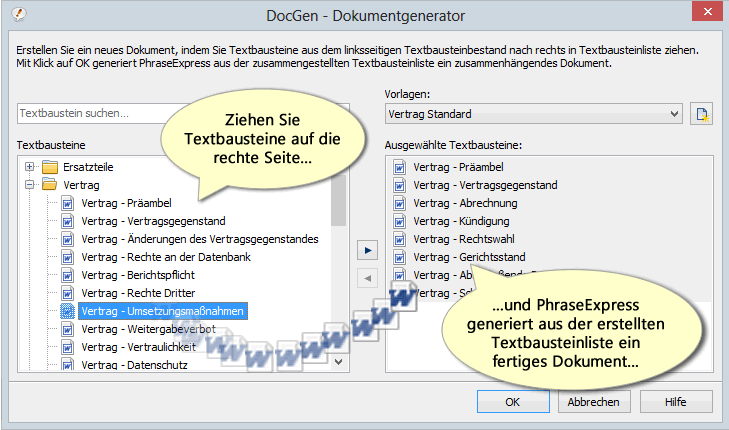Click document icon of Vertrag - Rechtswahl
This screenshot has height=430, width=729.
[x=400, y=239]
